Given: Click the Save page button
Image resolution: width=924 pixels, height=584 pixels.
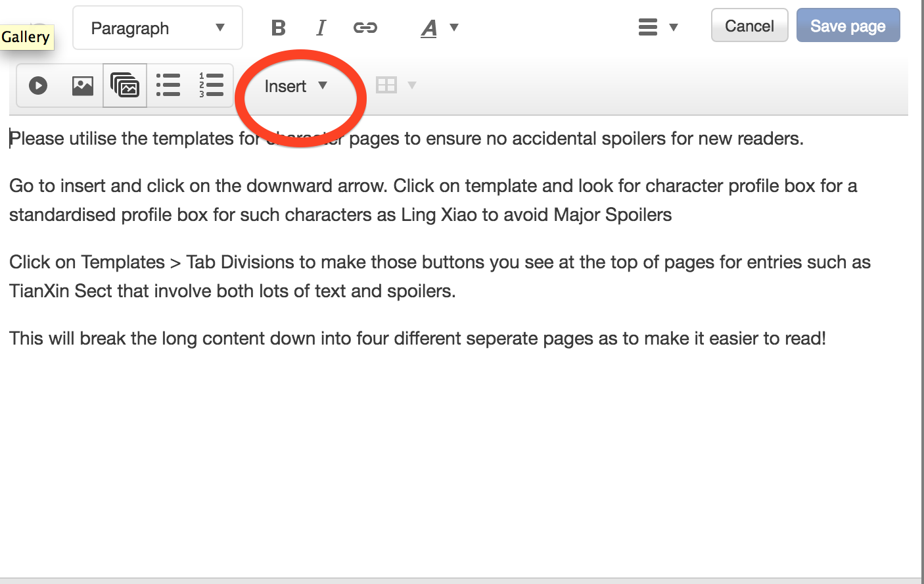Looking at the screenshot, I should click(848, 26).
